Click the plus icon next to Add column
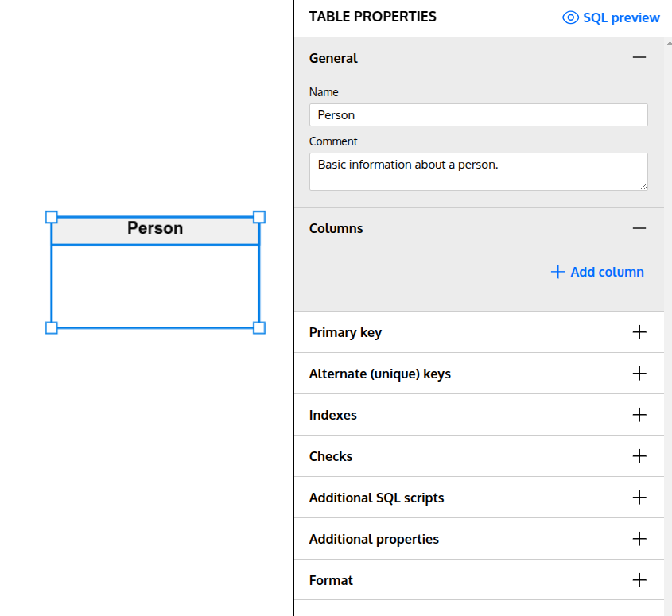The image size is (672, 616). coord(557,272)
